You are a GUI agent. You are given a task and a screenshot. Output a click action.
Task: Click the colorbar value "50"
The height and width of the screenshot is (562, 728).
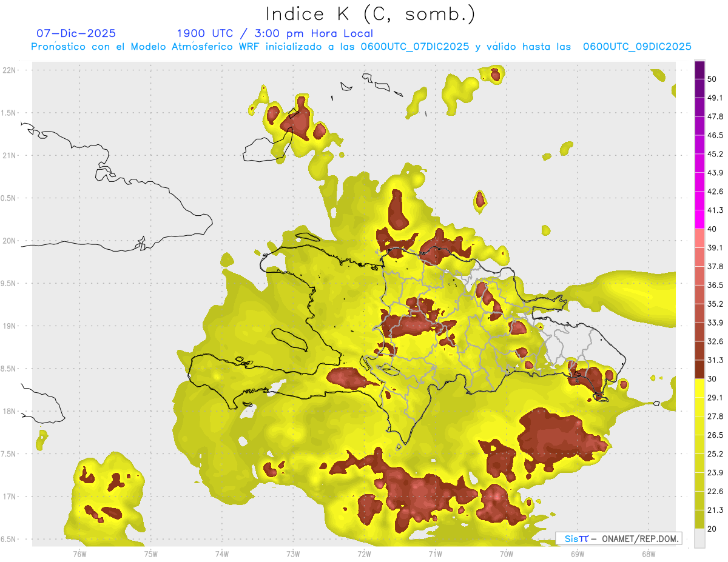712,79
